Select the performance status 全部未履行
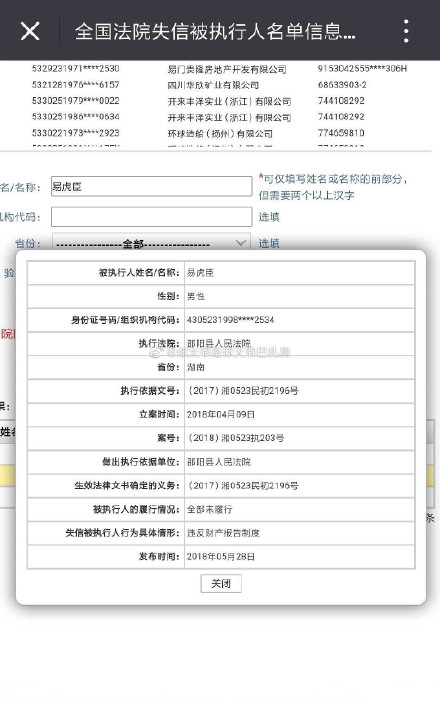This screenshot has width=440, height=703. [x=209, y=509]
